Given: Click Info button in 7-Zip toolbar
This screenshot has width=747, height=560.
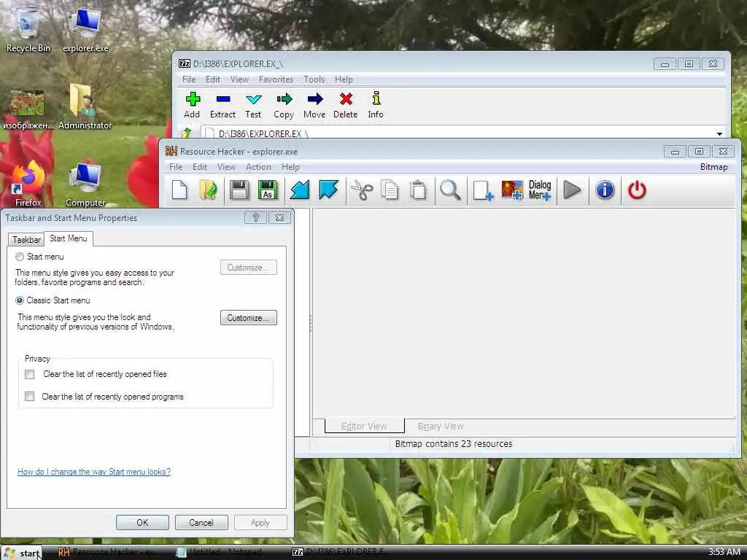Looking at the screenshot, I should (x=376, y=105).
